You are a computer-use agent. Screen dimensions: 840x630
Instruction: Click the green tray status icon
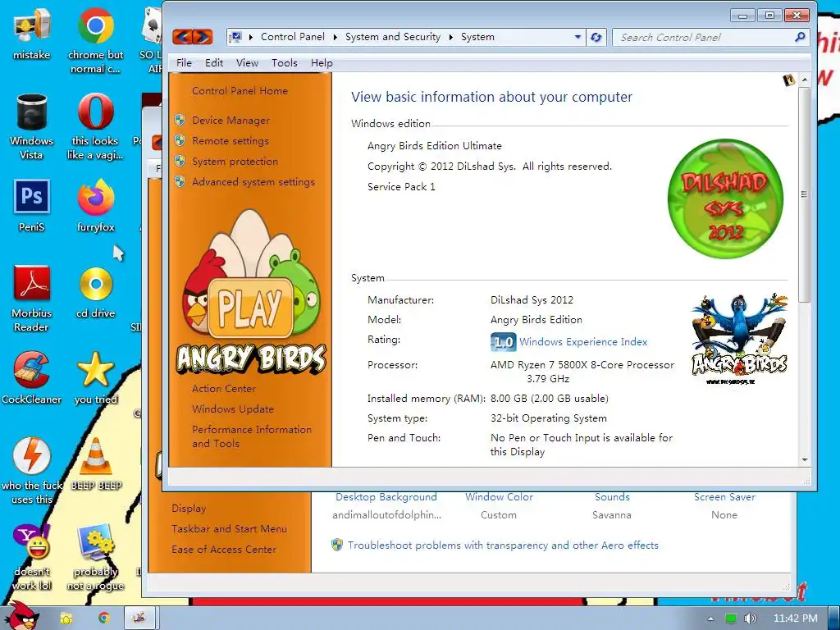pos(731,619)
